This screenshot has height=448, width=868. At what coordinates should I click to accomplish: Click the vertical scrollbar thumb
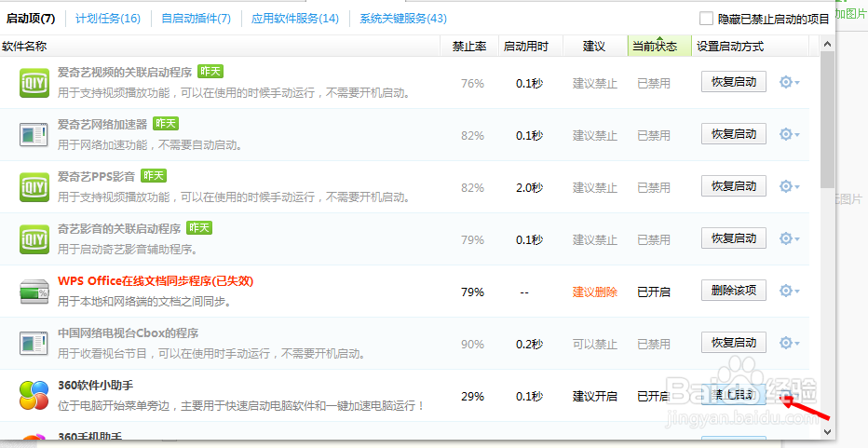(827, 119)
